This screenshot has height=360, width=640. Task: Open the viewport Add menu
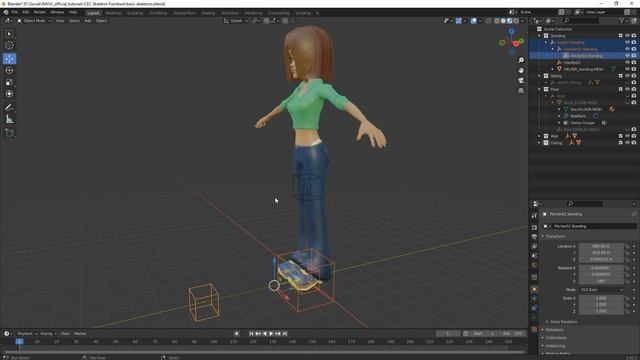(88, 20)
